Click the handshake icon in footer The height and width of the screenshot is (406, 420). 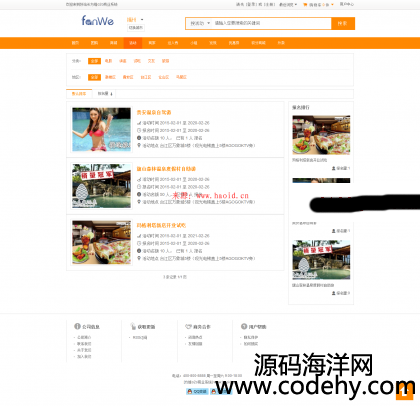pyautogui.click(x=188, y=327)
